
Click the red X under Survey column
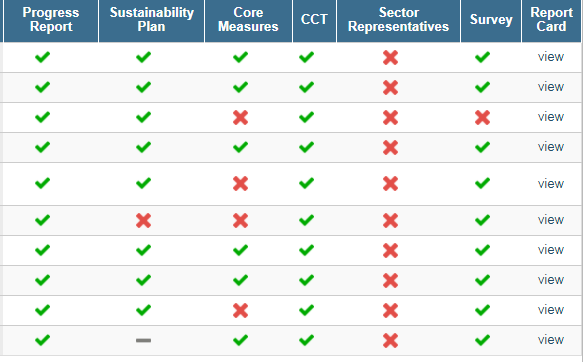(x=482, y=118)
